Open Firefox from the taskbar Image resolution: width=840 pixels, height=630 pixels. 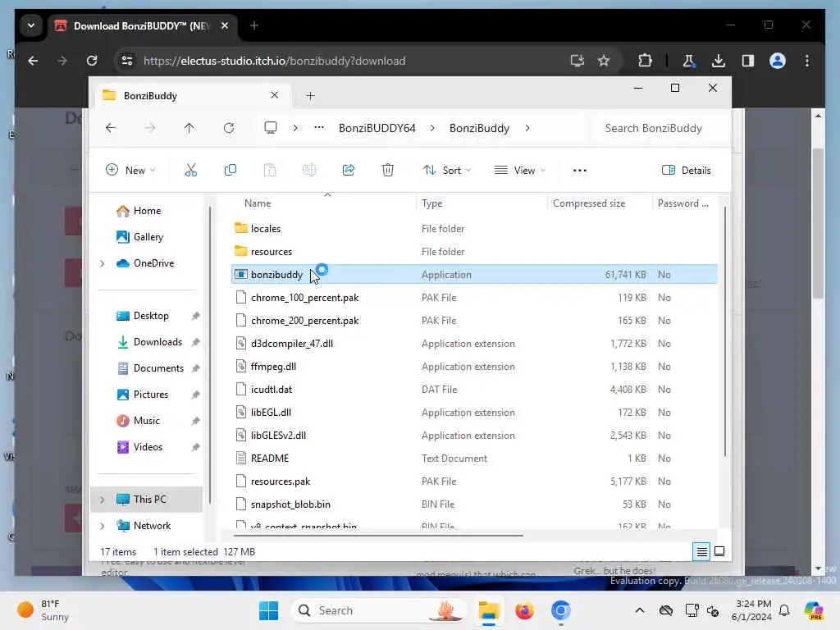click(x=524, y=610)
